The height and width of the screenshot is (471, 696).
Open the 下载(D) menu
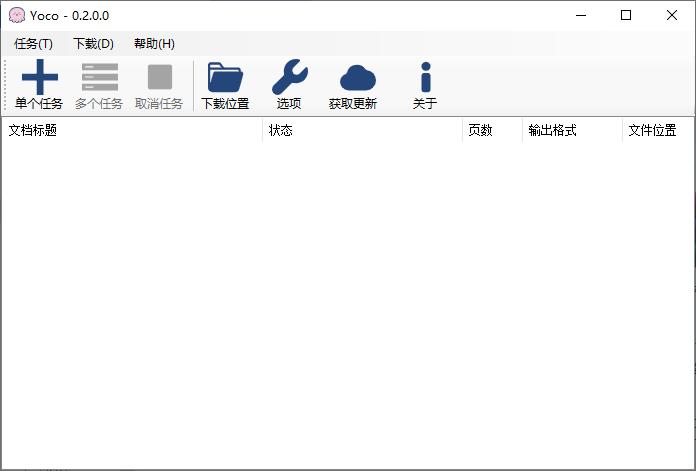tap(93, 44)
